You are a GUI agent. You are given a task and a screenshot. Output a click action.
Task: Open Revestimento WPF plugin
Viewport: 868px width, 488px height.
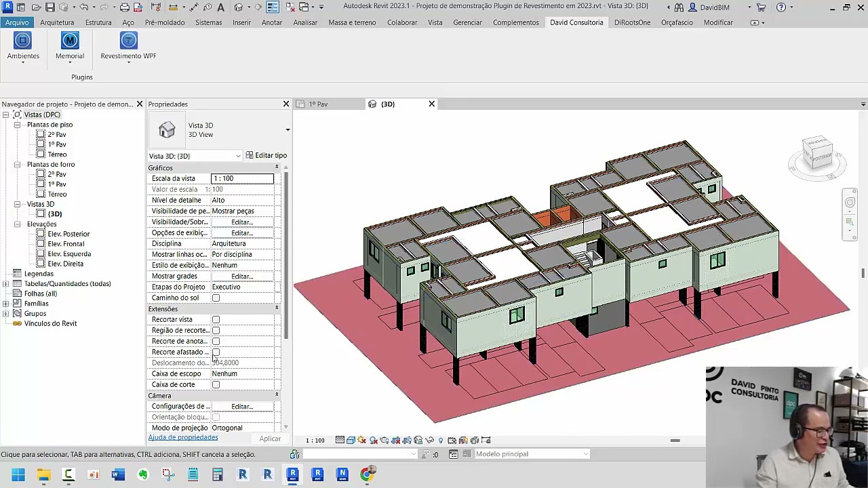pos(128,46)
